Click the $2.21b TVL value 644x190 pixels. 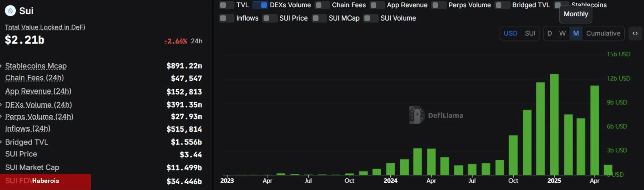[24, 40]
